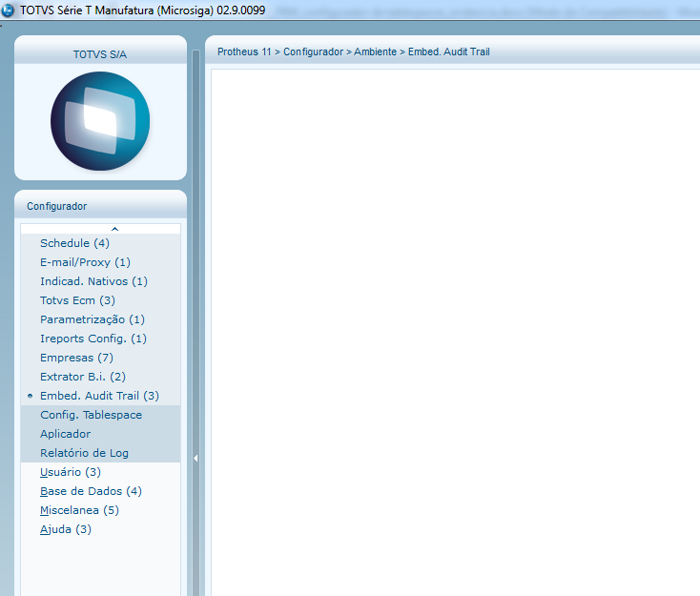The width and height of the screenshot is (700, 596).
Task: Open Parametrização (1) menu group
Action: click(x=93, y=319)
